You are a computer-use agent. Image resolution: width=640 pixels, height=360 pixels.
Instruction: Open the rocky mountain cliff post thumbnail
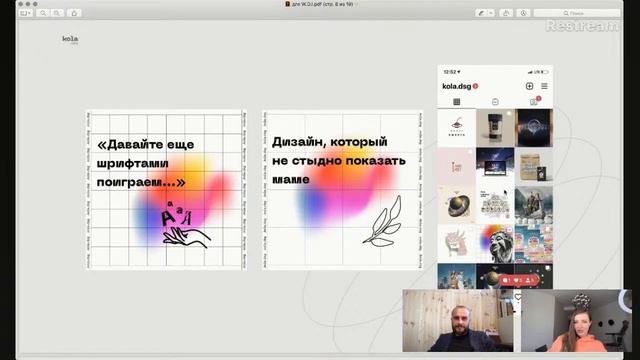tap(534, 205)
